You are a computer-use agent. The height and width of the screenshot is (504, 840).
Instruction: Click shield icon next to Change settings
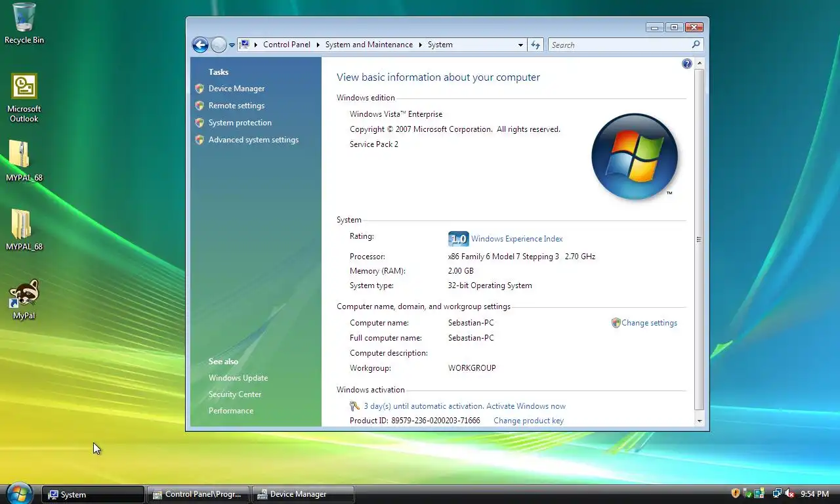click(616, 323)
